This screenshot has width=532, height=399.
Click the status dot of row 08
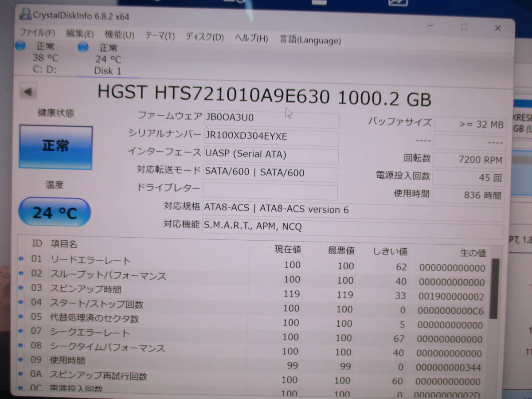[x=21, y=345]
